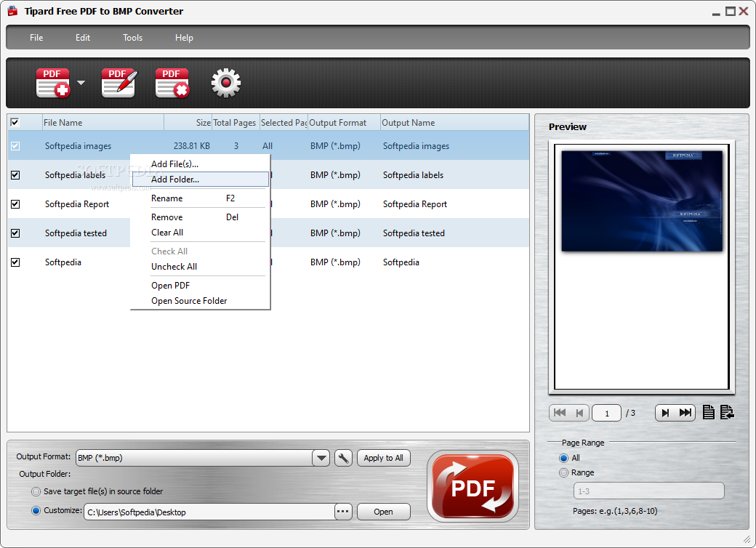This screenshot has width=756, height=548.
Task: Select Rename in the context menu
Action: pyautogui.click(x=200, y=198)
